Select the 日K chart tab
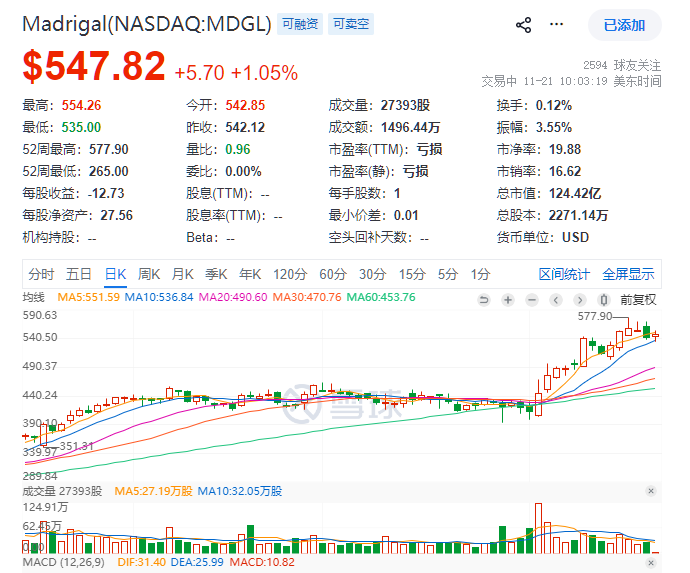 (115, 274)
